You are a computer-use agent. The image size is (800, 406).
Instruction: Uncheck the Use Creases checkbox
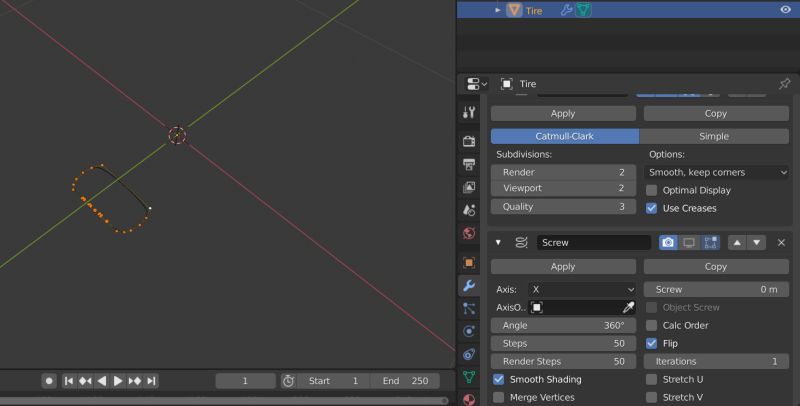(652, 208)
